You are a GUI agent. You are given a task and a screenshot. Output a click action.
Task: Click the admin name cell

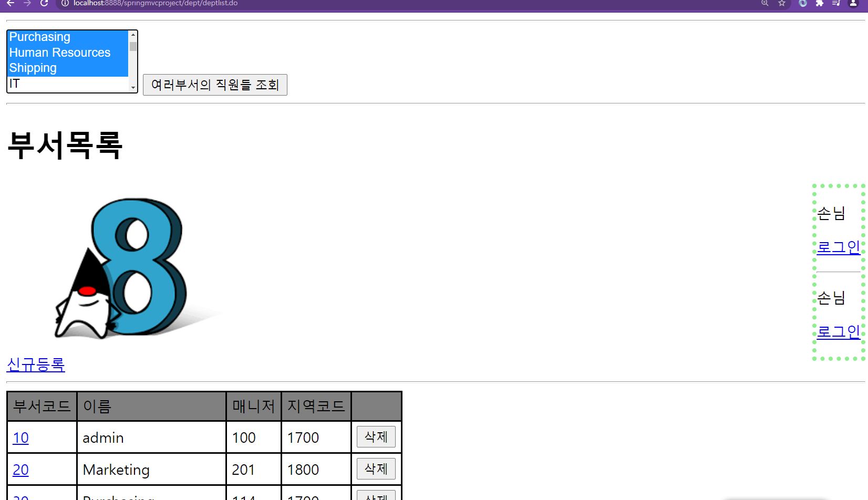(152, 437)
